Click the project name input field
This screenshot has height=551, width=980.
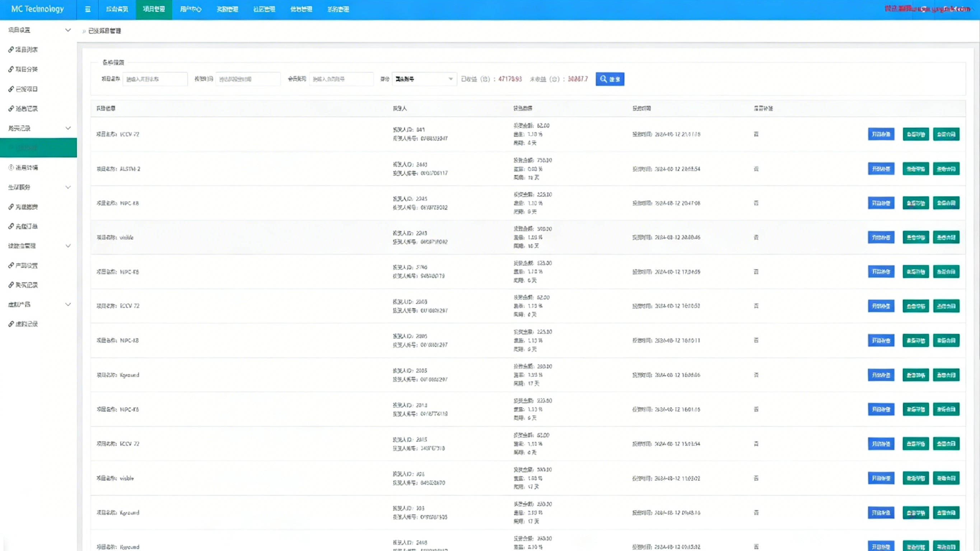point(155,79)
